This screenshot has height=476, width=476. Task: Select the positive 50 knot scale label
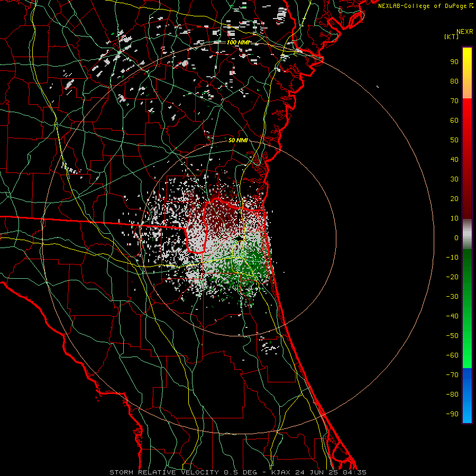point(454,140)
